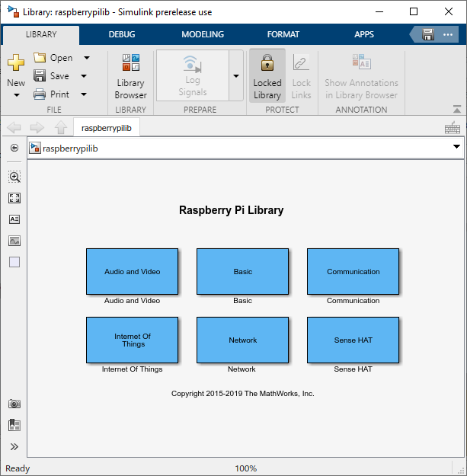Click the Print icon
This screenshot has width=467, height=476.
coord(40,94)
